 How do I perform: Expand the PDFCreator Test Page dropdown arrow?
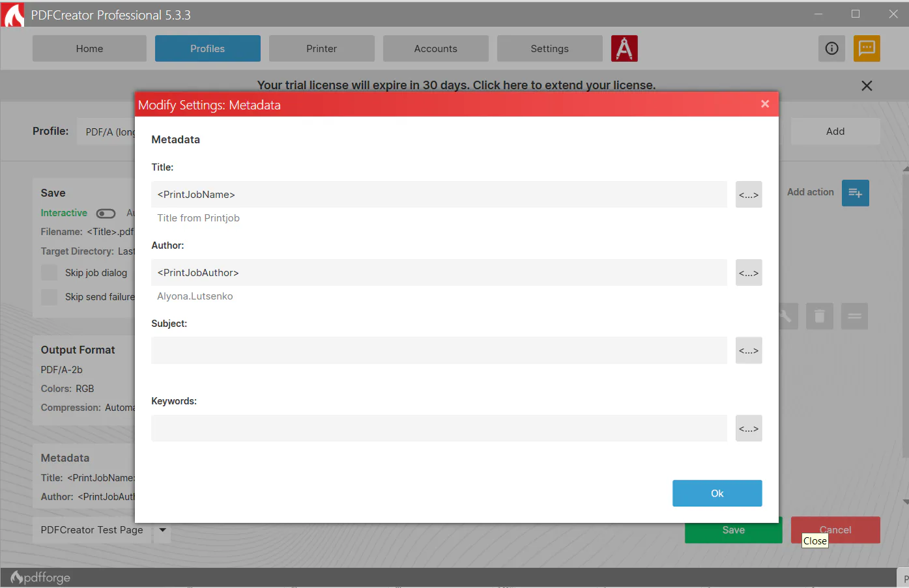162,530
